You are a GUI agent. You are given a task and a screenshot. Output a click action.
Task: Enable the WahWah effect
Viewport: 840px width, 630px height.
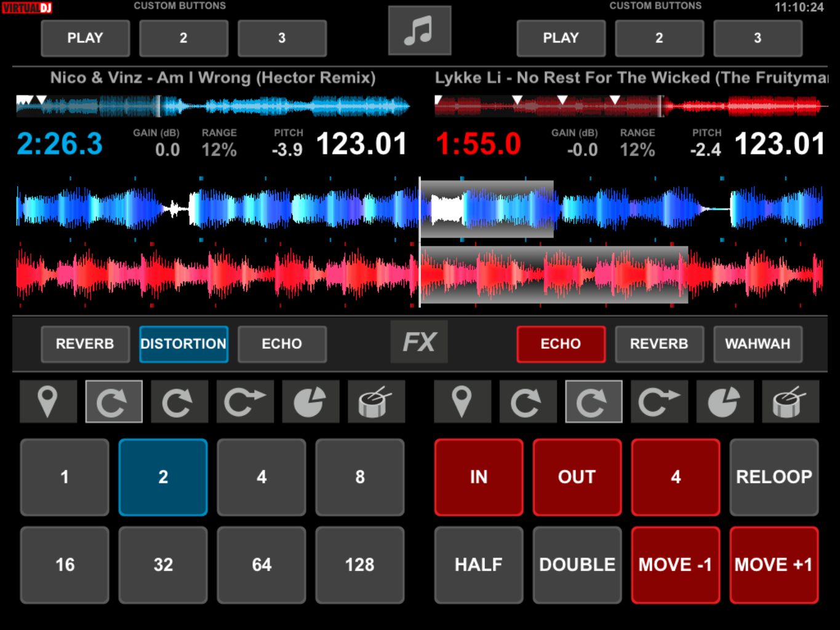click(758, 344)
